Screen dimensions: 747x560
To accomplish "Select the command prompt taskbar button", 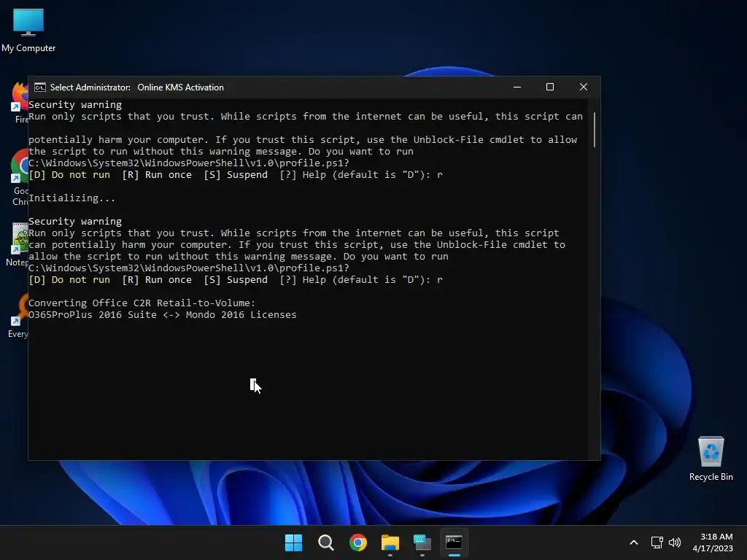I will click(x=454, y=542).
